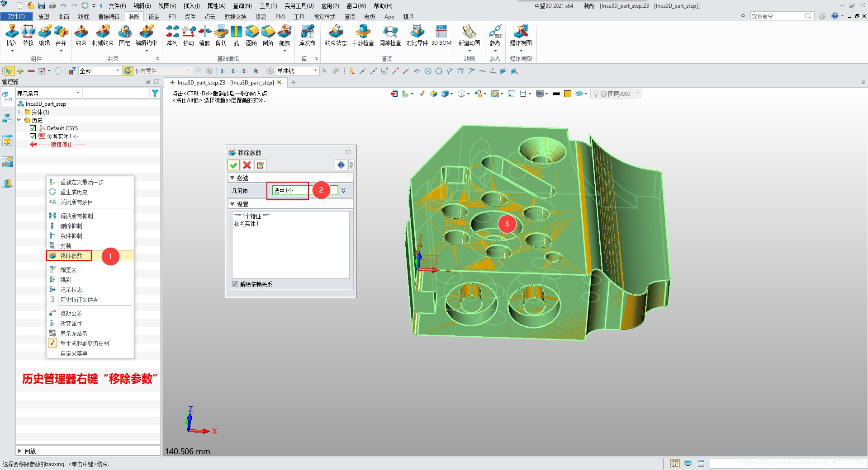Open the 3D BOM tool
This screenshot has height=470, width=868.
(441, 35)
